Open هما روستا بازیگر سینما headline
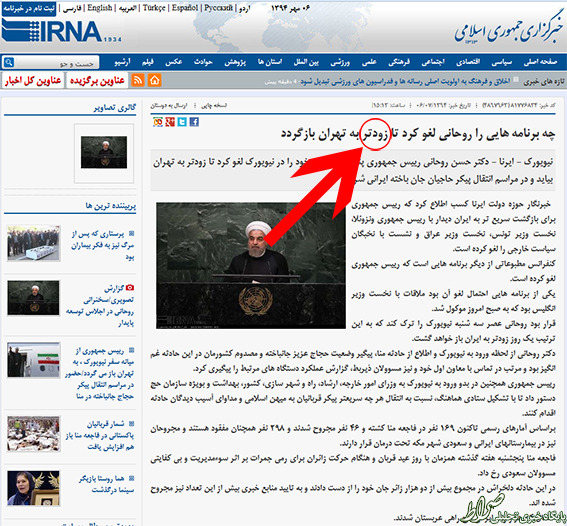The image size is (567, 526). [x=107, y=484]
